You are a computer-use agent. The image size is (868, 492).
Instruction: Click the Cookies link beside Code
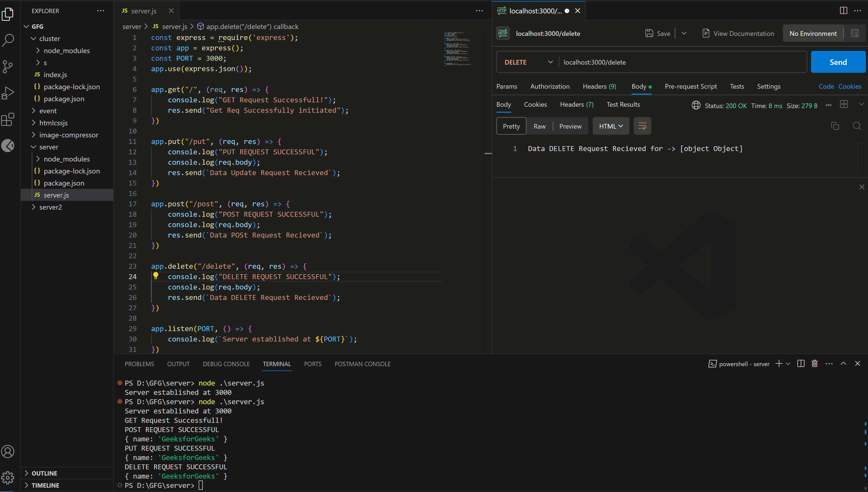coord(849,86)
